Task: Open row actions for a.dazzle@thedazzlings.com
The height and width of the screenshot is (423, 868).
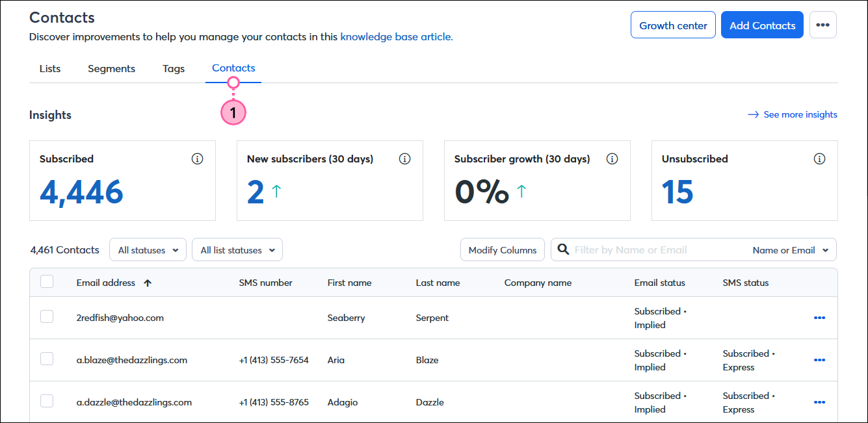Action: [819, 402]
